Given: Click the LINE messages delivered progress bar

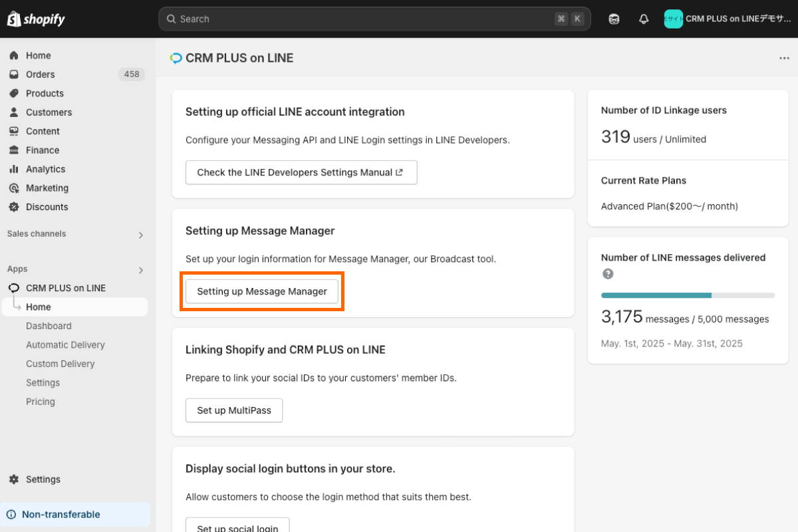Looking at the screenshot, I should click(x=688, y=295).
